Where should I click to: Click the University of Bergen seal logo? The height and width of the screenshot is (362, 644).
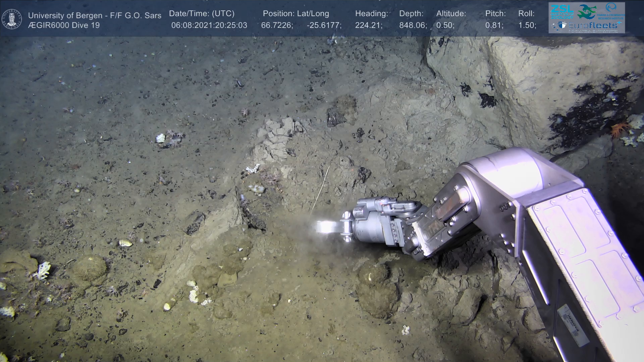tap(12, 19)
